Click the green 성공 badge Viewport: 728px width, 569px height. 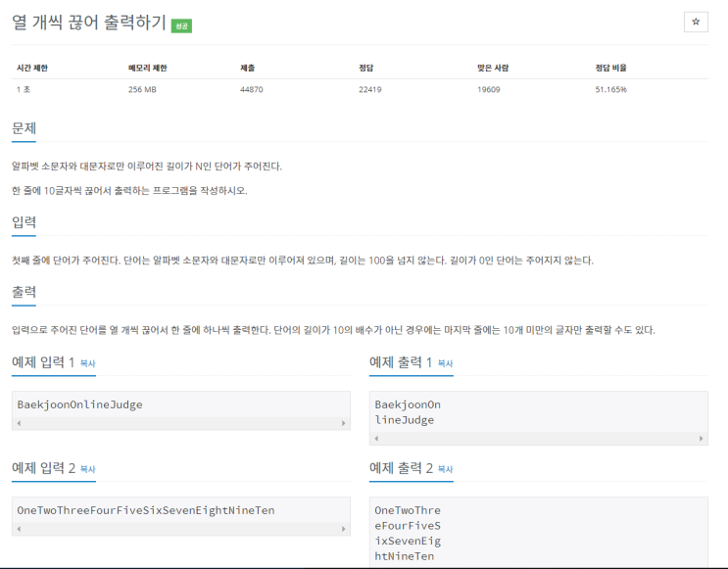(181, 25)
